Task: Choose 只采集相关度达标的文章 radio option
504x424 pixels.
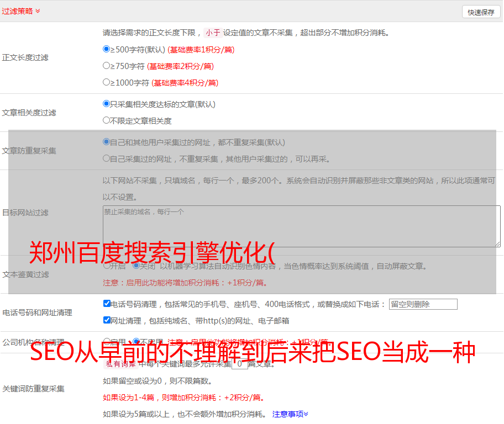Action: (x=107, y=104)
